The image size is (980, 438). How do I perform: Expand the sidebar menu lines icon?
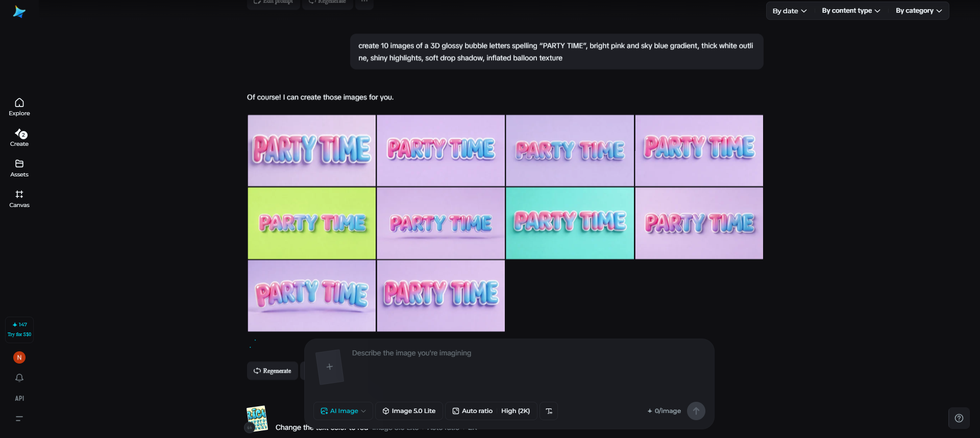(x=19, y=419)
